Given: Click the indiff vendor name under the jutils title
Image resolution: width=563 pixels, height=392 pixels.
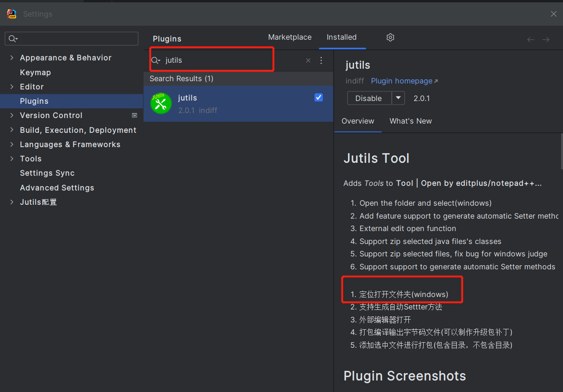Looking at the screenshot, I should (x=355, y=81).
